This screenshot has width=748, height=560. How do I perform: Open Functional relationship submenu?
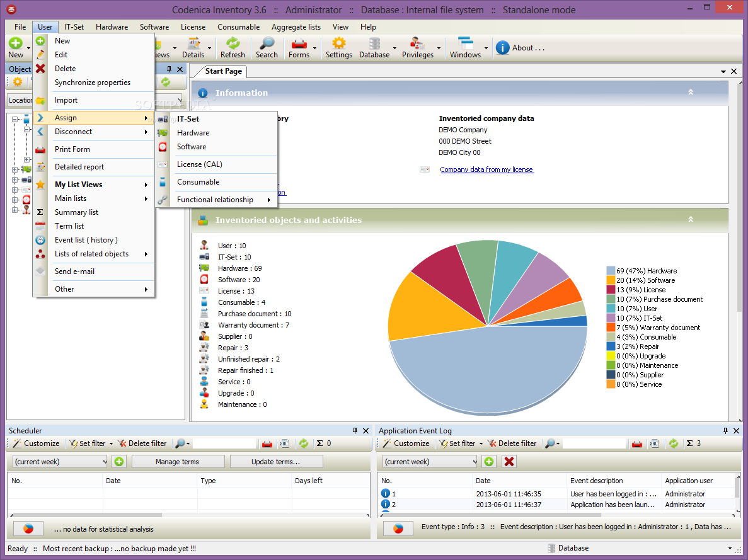(x=217, y=200)
